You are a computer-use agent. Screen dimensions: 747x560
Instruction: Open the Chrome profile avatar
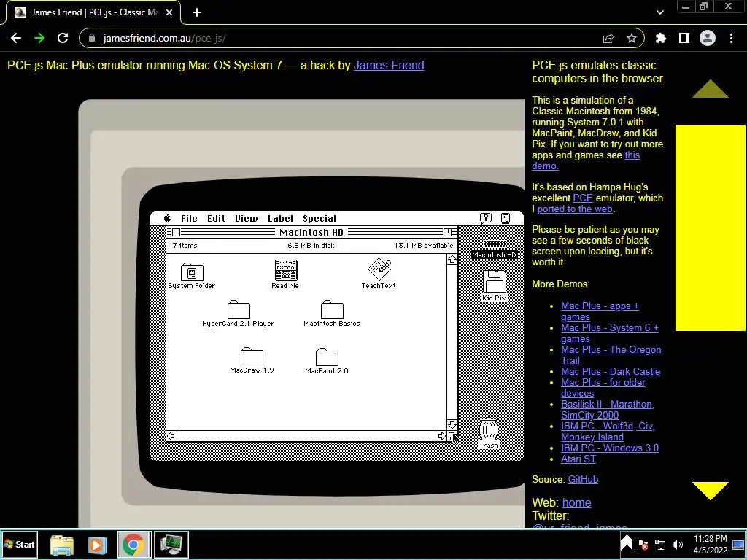coord(708,38)
